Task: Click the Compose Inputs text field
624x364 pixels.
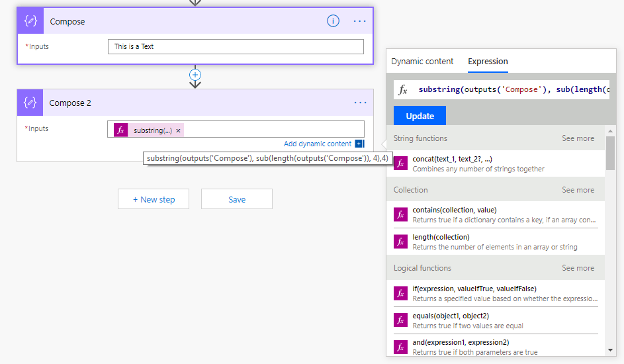Action: 236,46
